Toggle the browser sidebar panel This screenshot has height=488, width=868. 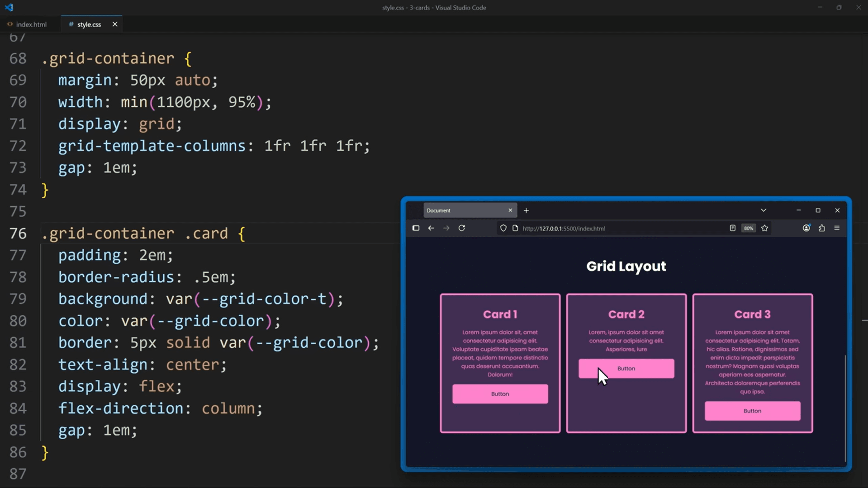click(416, 228)
